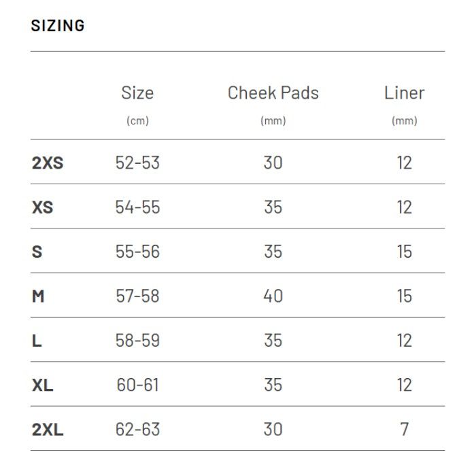Select the 54-55 size range
The width and height of the screenshot is (476, 476).
coord(137,207)
